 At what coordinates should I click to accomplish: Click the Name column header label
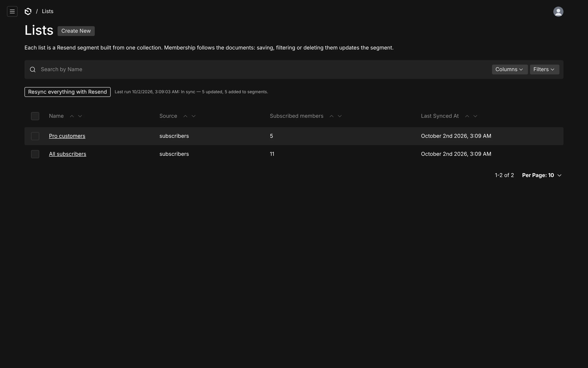pyautogui.click(x=56, y=116)
